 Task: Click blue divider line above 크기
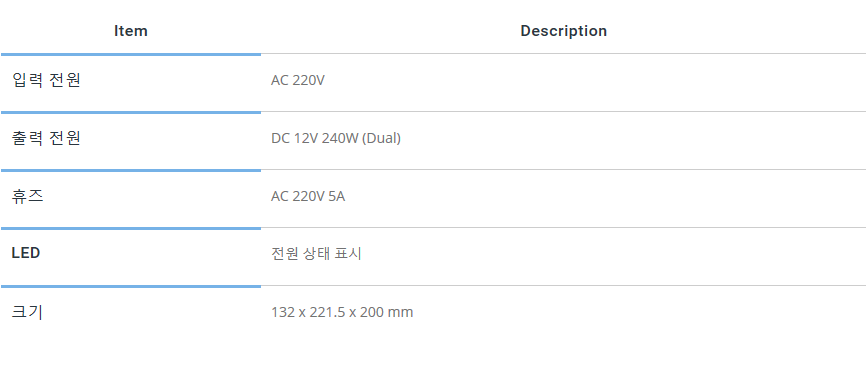(x=131, y=287)
